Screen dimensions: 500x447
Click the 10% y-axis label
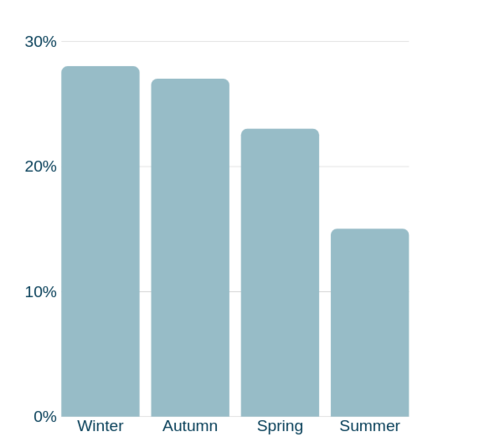coord(41,292)
